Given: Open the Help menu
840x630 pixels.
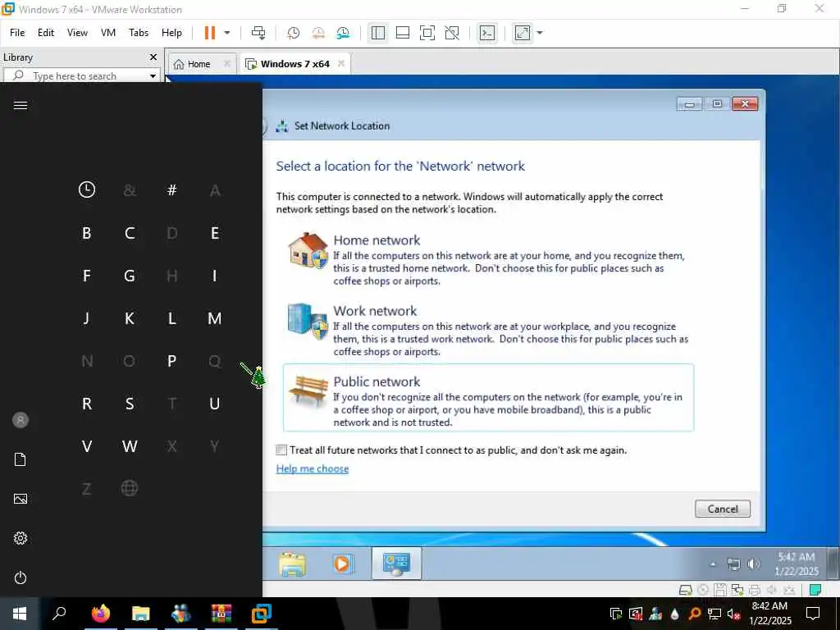Looking at the screenshot, I should 171,33.
